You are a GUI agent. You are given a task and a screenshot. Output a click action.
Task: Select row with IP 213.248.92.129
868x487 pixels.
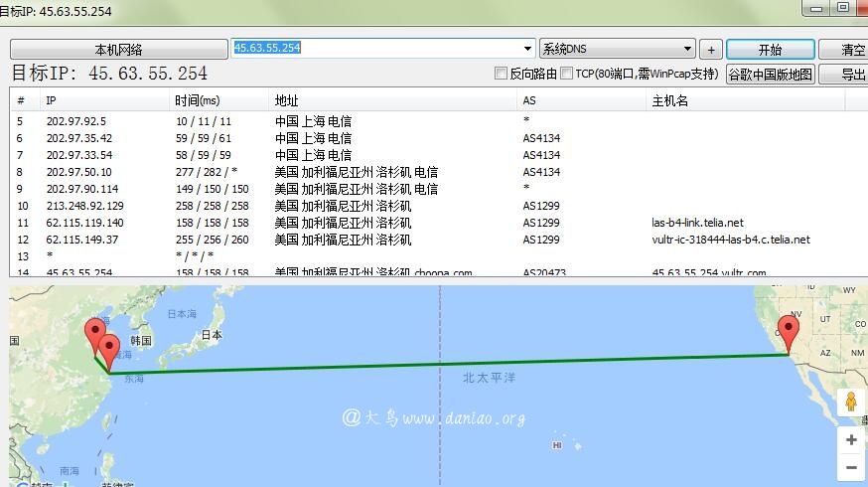(438, 206)
